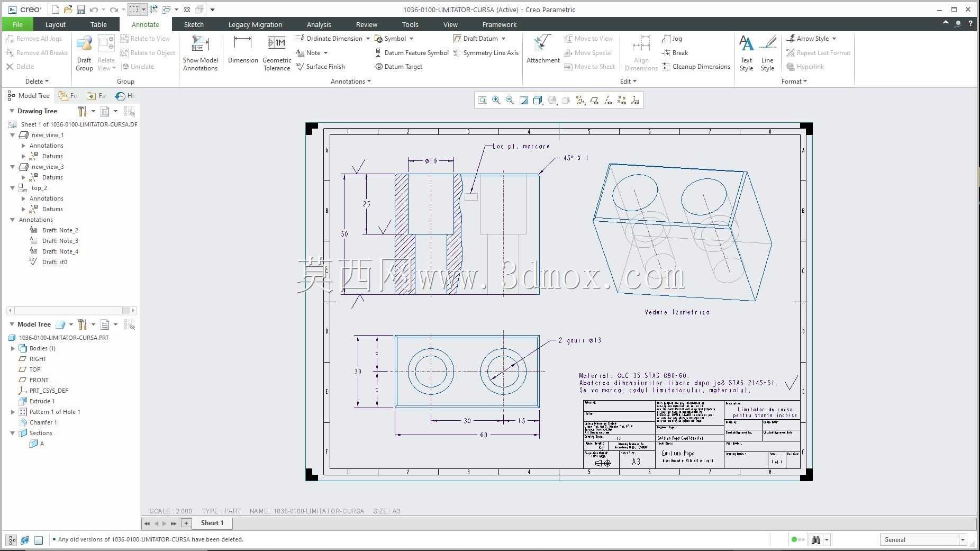Screen dimensions: 980x551
Task: Toggle the browser globe icon in status bar
Action: point(25,540)
